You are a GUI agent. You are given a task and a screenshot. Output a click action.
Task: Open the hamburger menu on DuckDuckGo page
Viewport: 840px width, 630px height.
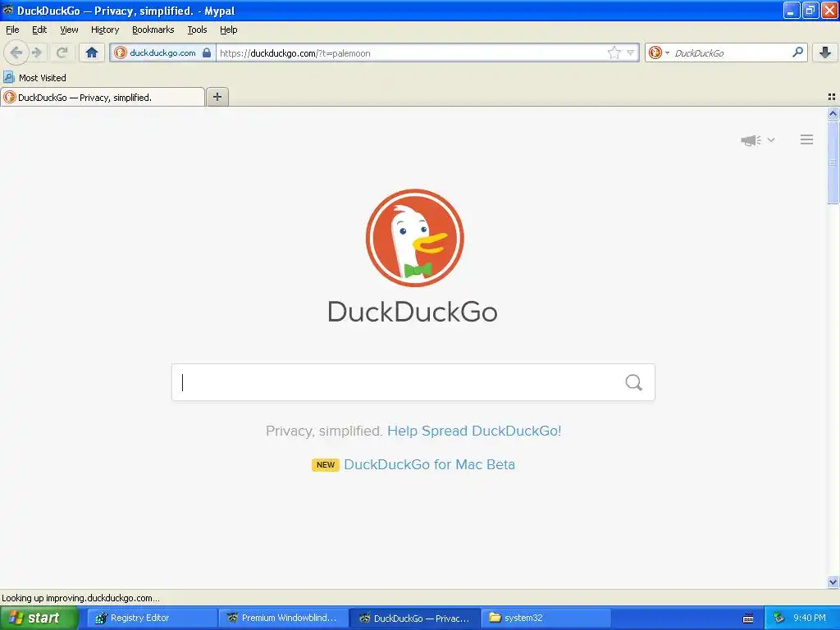(x=807, y=139)
